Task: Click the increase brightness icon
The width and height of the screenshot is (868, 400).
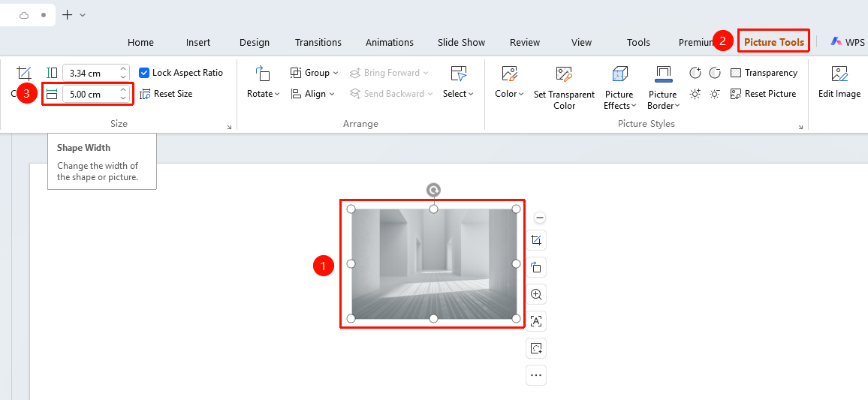Action: (695, 94)
